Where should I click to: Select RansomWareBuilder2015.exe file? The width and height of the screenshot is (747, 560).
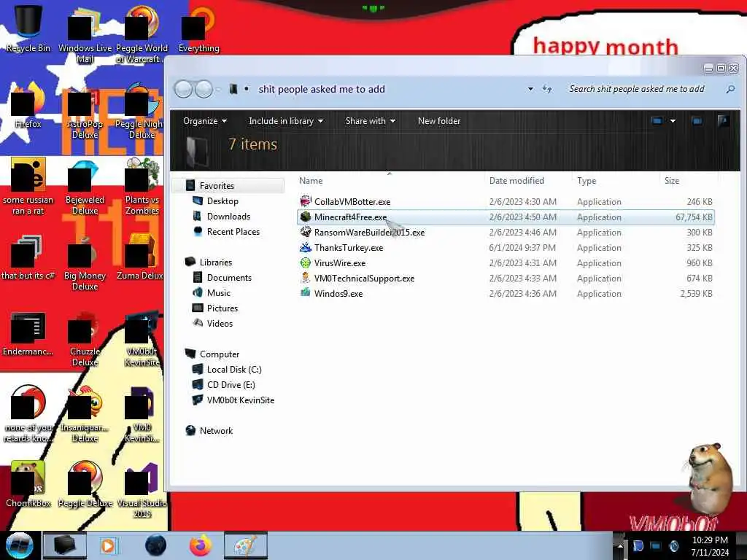[x=369, y=233]
